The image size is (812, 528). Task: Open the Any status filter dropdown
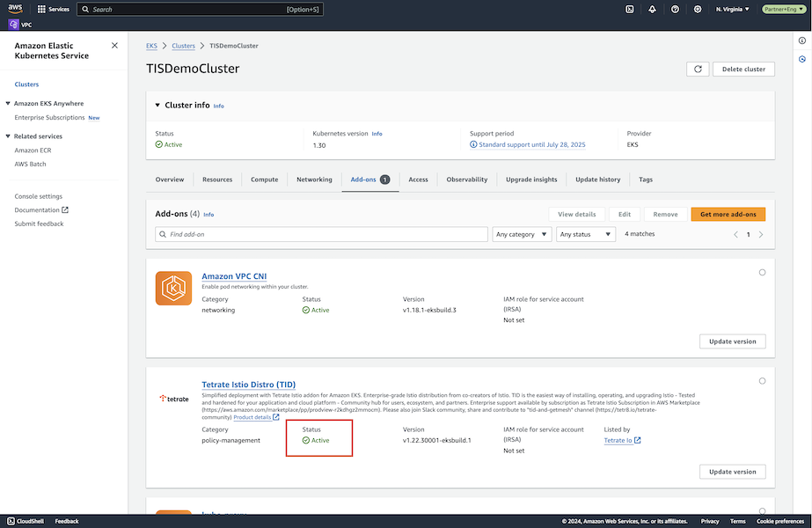pos(586,234)
